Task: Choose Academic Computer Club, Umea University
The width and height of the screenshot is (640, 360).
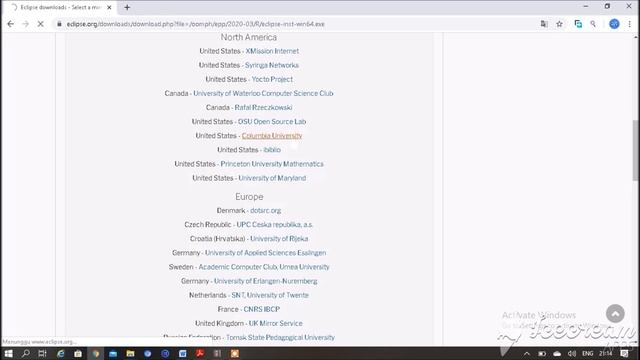Action: click(x=264, y=267)
